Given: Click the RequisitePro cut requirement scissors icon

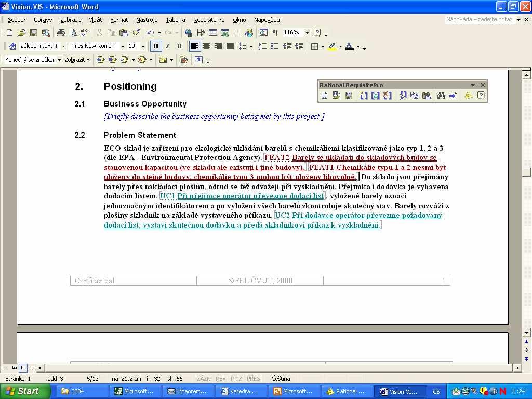Looking at the screenshot, I should coord(403,96).
